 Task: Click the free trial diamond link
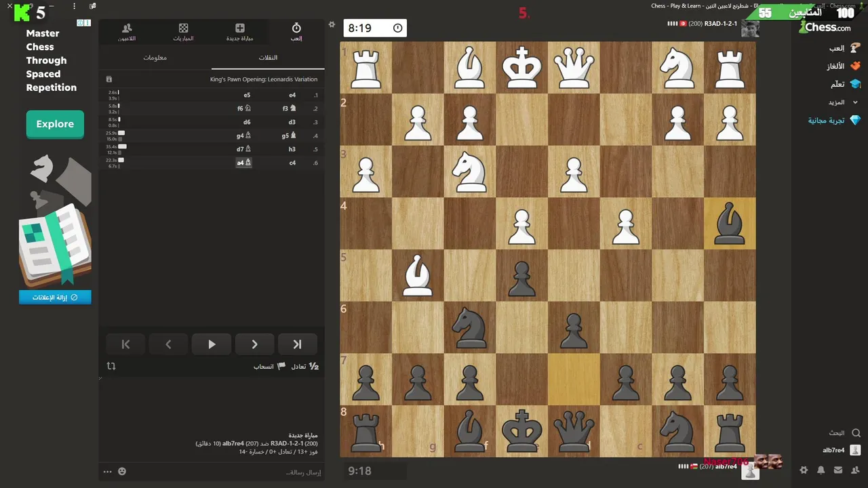pyautogui.click(x=834, y=120)
